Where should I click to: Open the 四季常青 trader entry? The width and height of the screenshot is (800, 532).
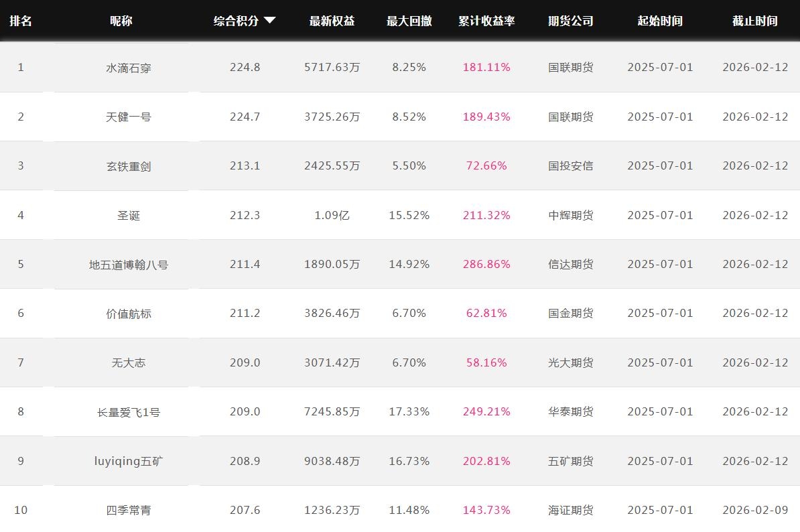click(129, 511)
